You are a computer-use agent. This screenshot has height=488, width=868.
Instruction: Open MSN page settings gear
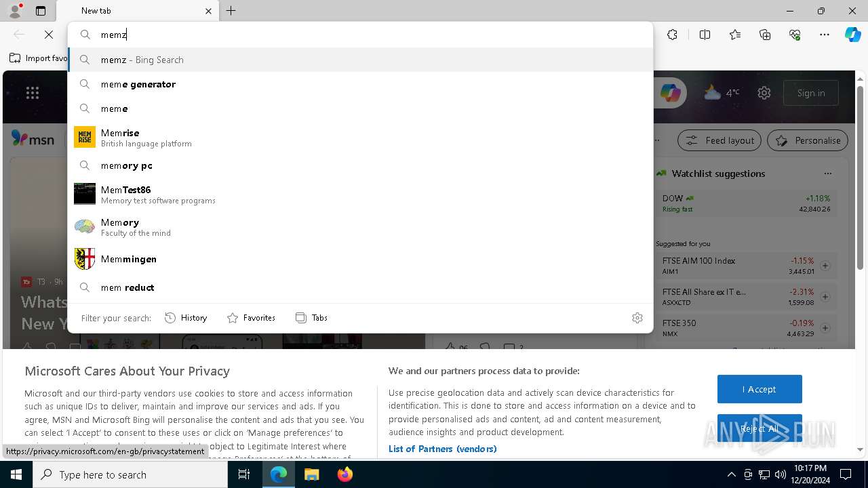click(x=764, y=93)
